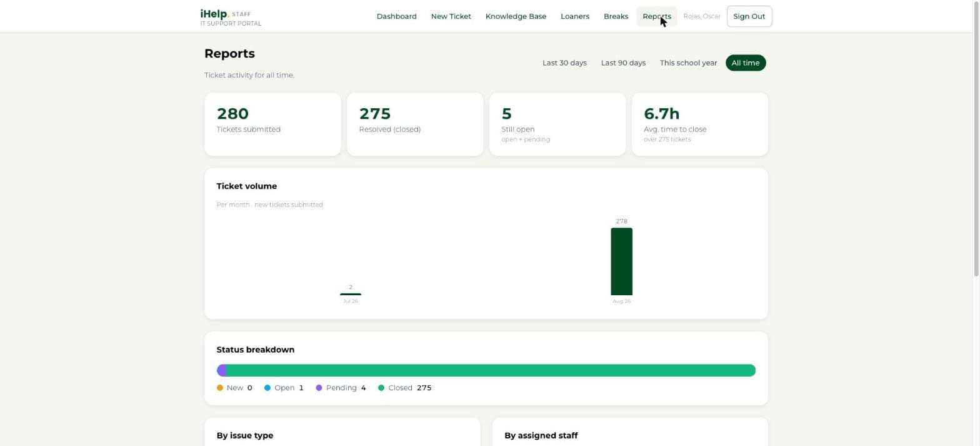Click the Ticket volume heading
This screenshot has width=980, height=446.
tap(247, 186)
